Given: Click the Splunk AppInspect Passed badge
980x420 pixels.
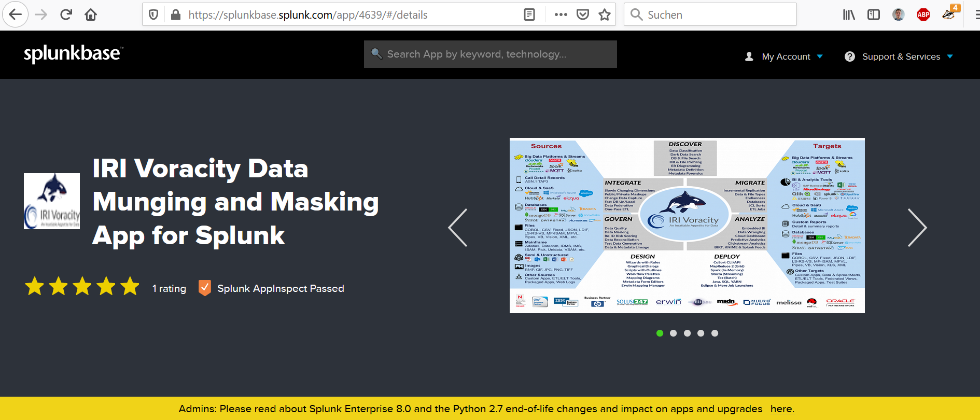Looking at the screenshot, I should [271, 288].
